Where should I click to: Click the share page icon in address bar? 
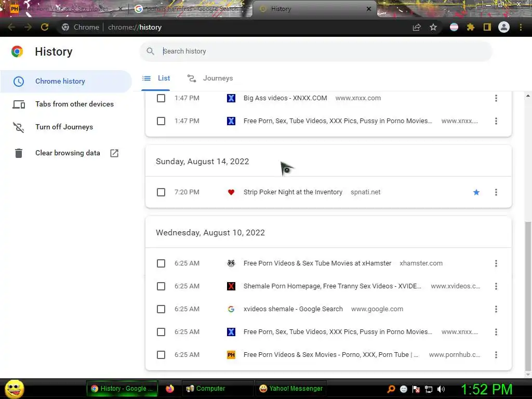pyautogui.click(x=417, y=28)
